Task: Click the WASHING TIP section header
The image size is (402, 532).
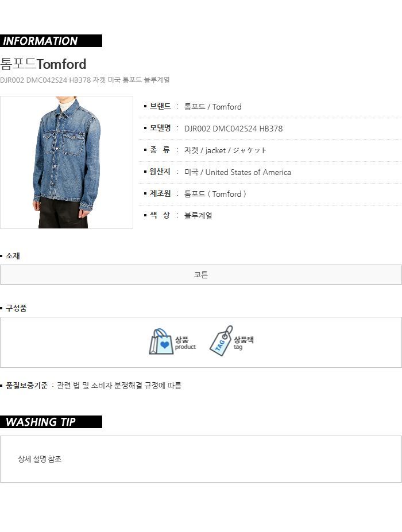Action: (51, 422)
